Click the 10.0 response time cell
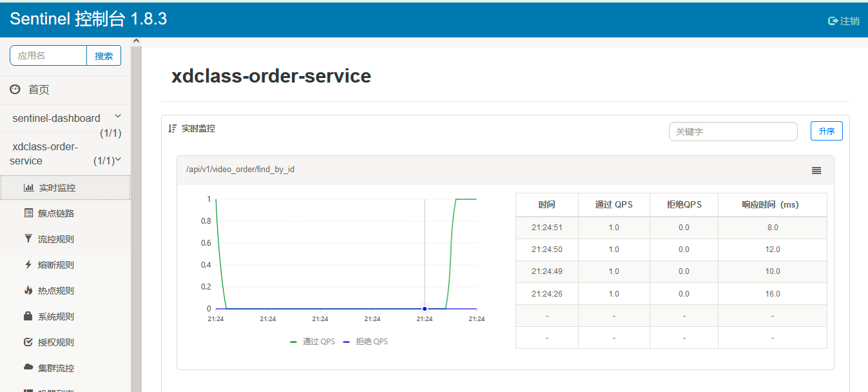The height and width of the screenshot is (392, 868). pos(772,271)
